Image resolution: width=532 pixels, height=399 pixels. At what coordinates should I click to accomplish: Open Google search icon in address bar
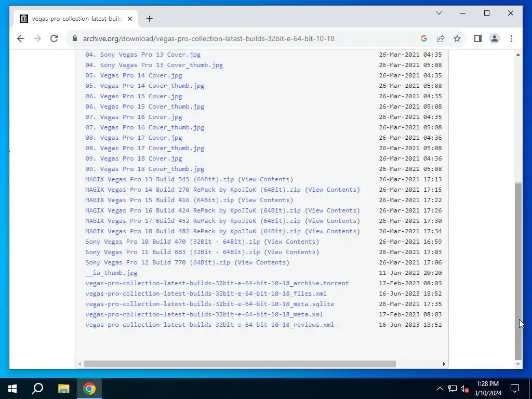[424, 38]
